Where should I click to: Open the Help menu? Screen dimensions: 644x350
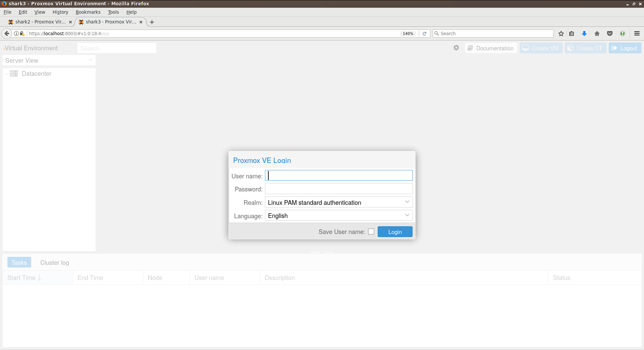[131, 12]
